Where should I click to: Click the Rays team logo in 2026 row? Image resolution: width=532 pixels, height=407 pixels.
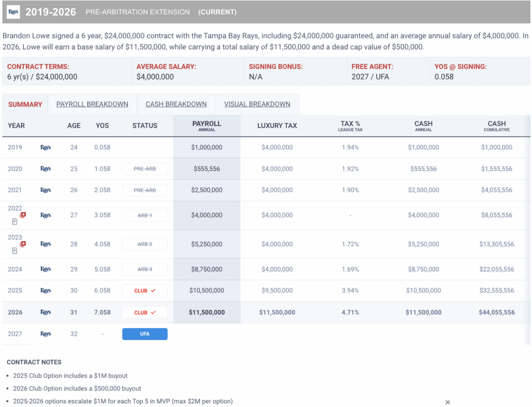[x=46, y=312]
